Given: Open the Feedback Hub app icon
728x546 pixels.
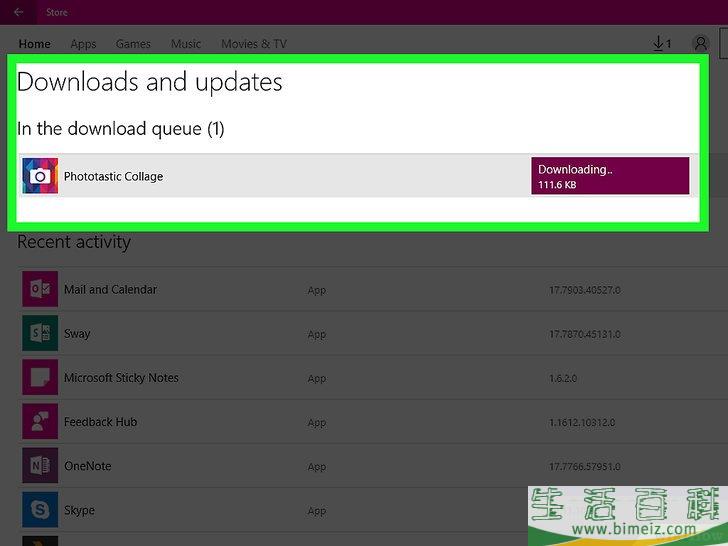Looking at the screenshot, I should point(40,421).
